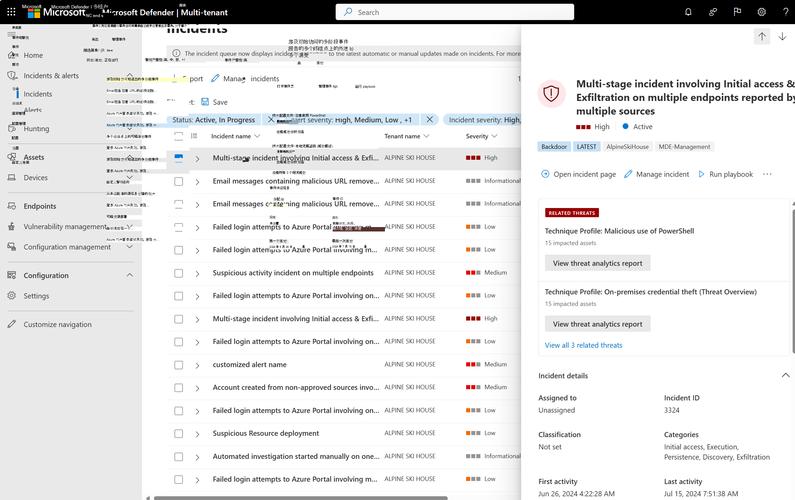Select Devices in the sidebar
The width and height of the screenshot is (795, 500).
(x=35, y=178)
